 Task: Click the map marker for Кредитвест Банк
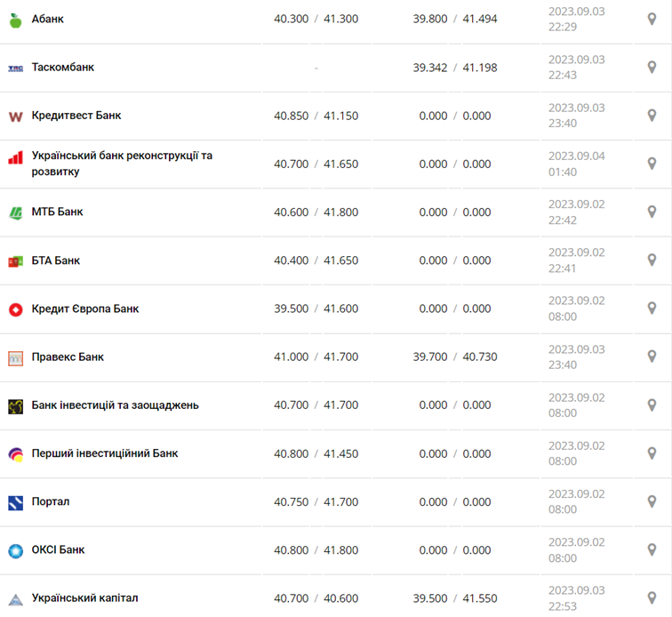tap(652, 116)
